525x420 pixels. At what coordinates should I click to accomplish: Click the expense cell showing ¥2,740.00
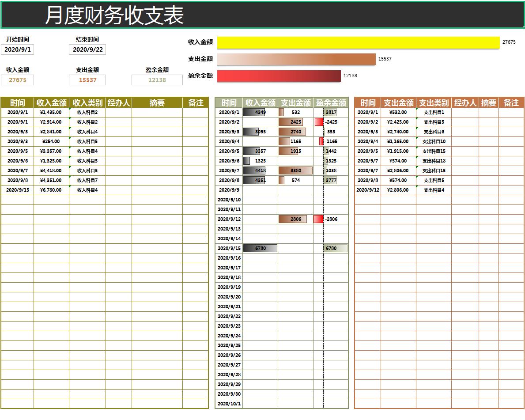(399, 132)
